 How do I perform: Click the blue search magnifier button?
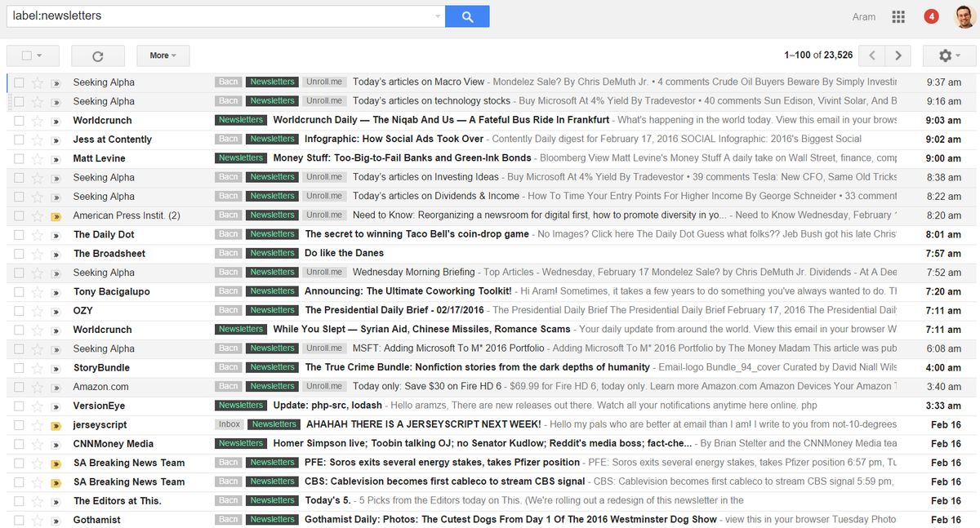pos(467,16)
